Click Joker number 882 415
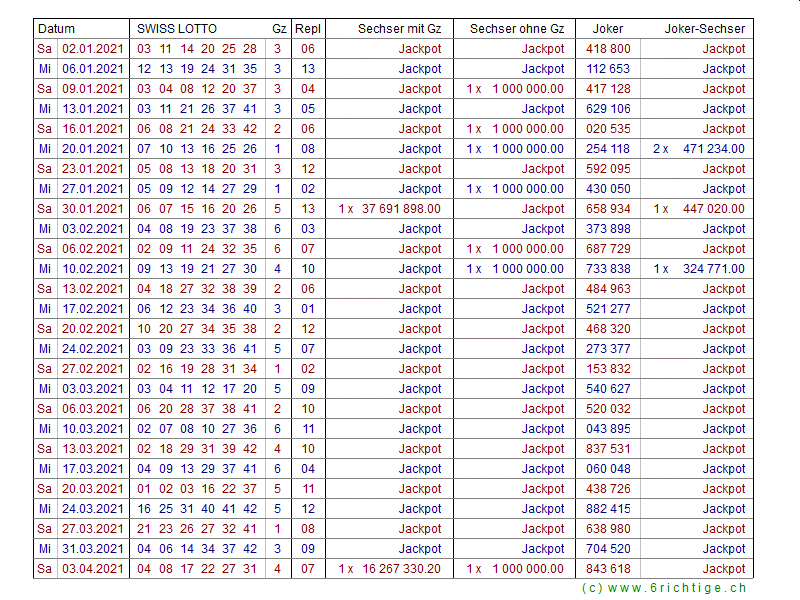Image resolution: width=800 pixels, height=600 pixels. (x=608, y=509)
